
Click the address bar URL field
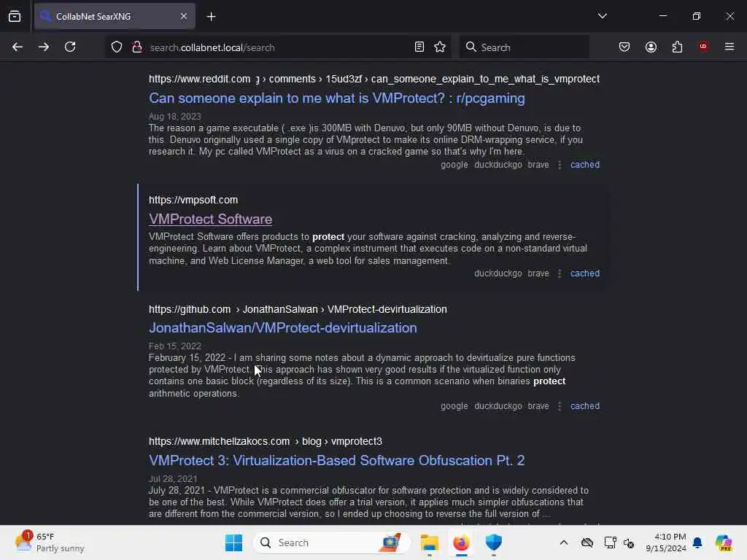(x=276, y=47)
